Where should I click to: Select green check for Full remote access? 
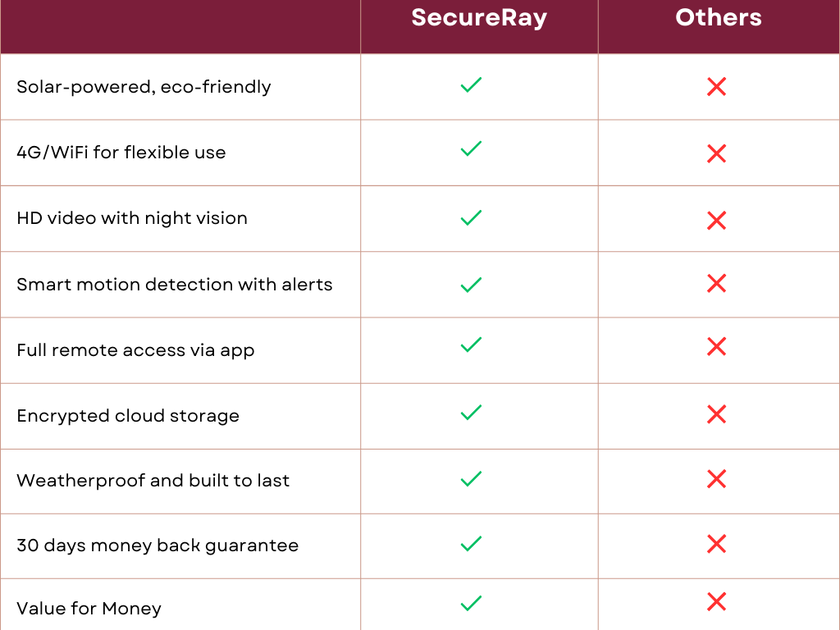click(471, 345)
